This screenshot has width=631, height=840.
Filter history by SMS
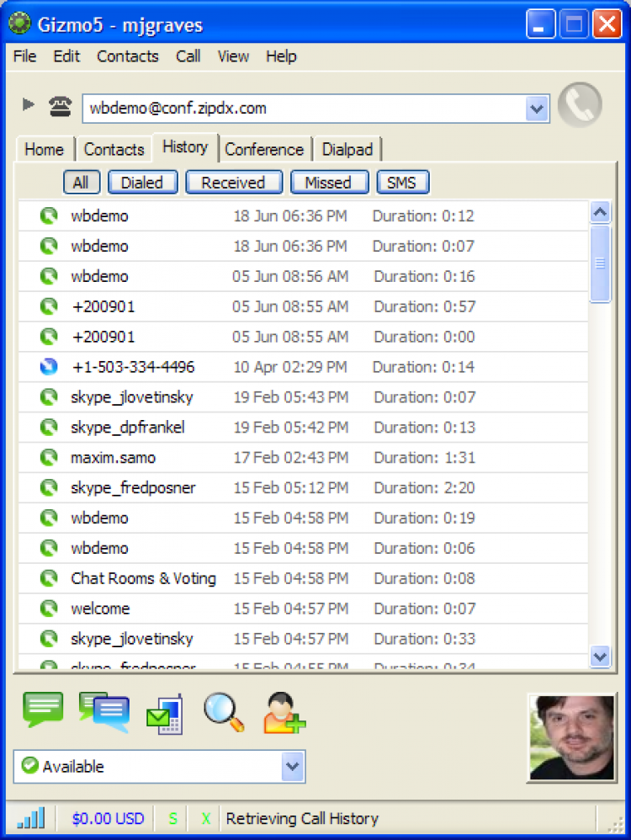click(402, 182)
